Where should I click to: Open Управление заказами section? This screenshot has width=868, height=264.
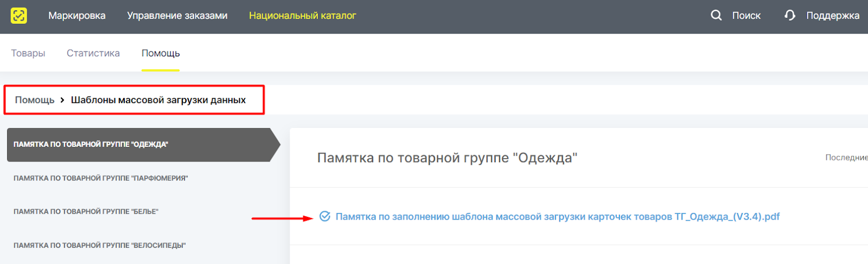point(177,16)
